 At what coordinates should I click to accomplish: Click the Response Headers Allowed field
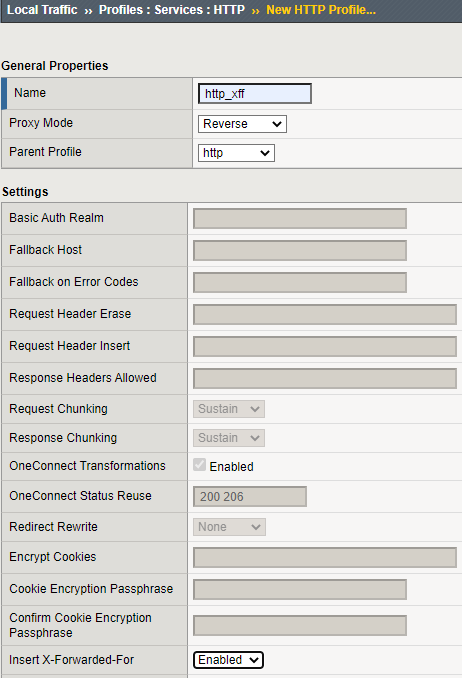click(x=325, y=378)
